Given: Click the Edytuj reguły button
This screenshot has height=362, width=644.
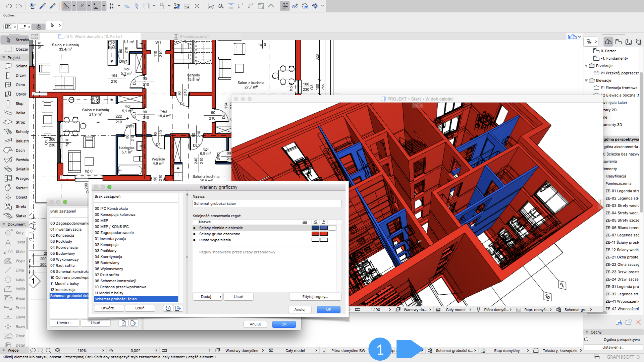Looking at the screenshot, I should [x=315, y=297].
